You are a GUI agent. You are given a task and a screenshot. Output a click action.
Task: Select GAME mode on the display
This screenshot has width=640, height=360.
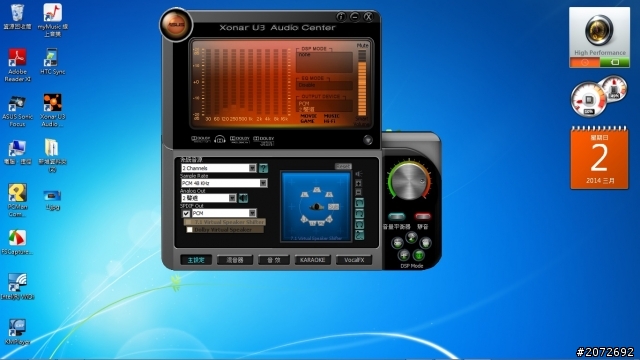coord(307,121)
